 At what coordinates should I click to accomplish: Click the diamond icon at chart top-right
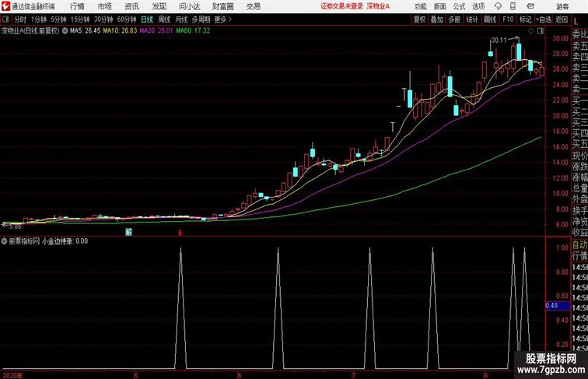click(x=531, y=31)
